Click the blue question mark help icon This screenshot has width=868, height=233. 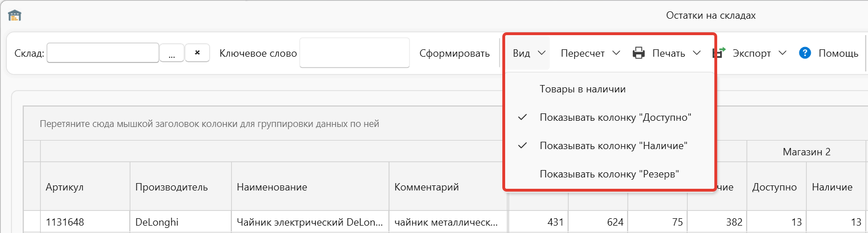click(x=805, y=53)
